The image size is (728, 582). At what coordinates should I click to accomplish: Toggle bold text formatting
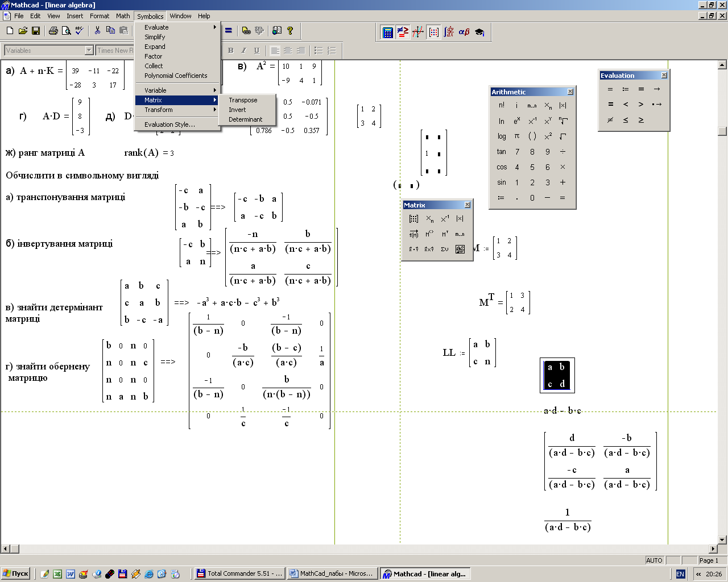230,51
